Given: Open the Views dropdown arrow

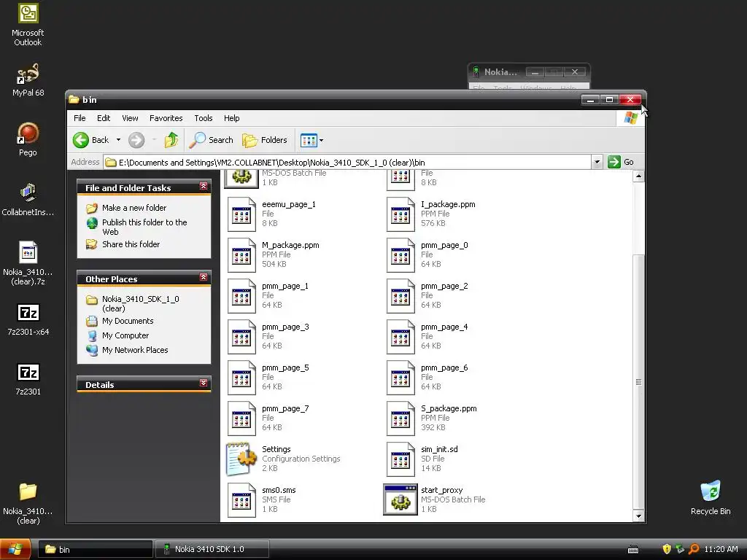Looking at the screenshot, I should tap(321, 140).
